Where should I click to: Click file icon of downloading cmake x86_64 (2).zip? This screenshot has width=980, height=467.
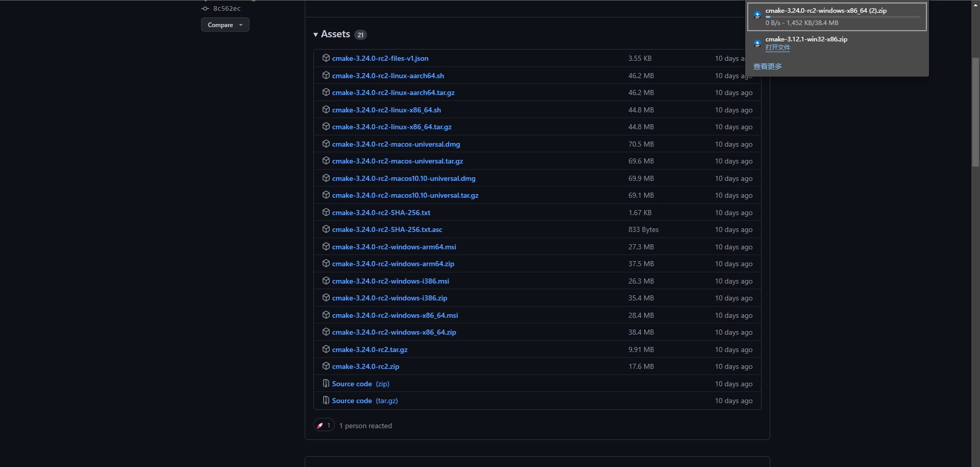757,15
